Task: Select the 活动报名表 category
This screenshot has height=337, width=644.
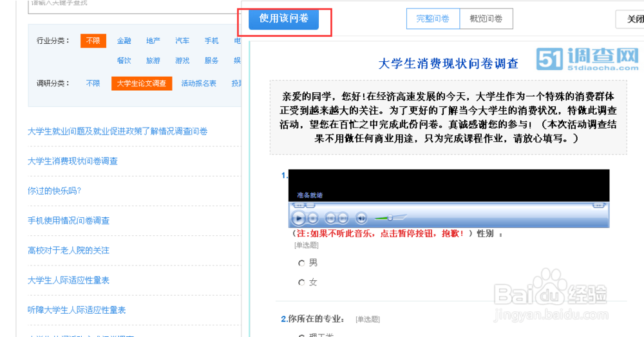Action: (199, 83)
